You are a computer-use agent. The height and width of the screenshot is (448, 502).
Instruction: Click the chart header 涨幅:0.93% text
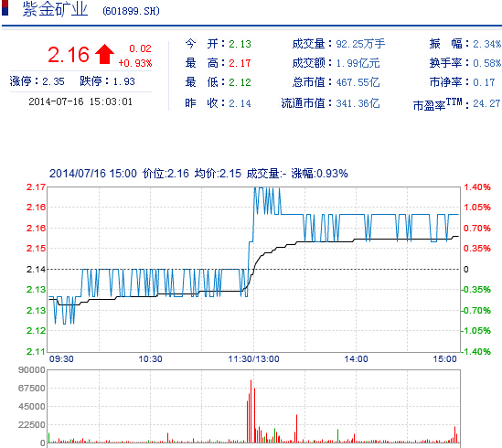click(x=319, y=174)
